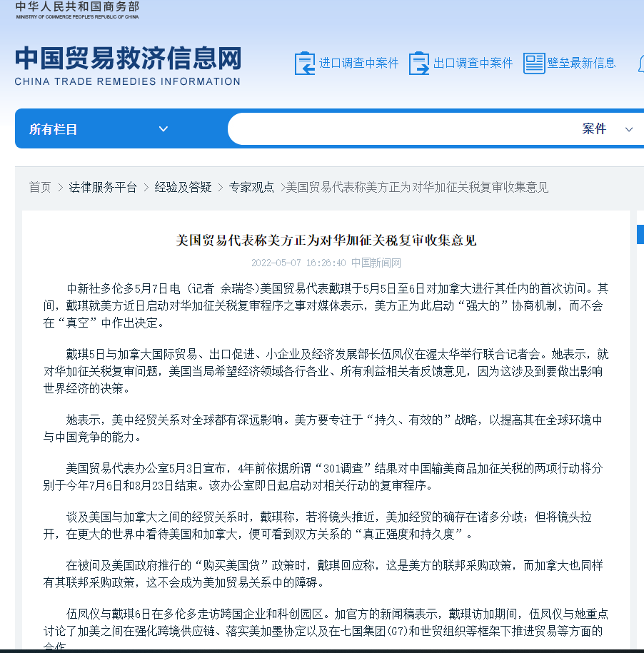The image size is (644, 653).
Task: Click the blue sidebar tab at right edge
Action: [x=640, y=234]
